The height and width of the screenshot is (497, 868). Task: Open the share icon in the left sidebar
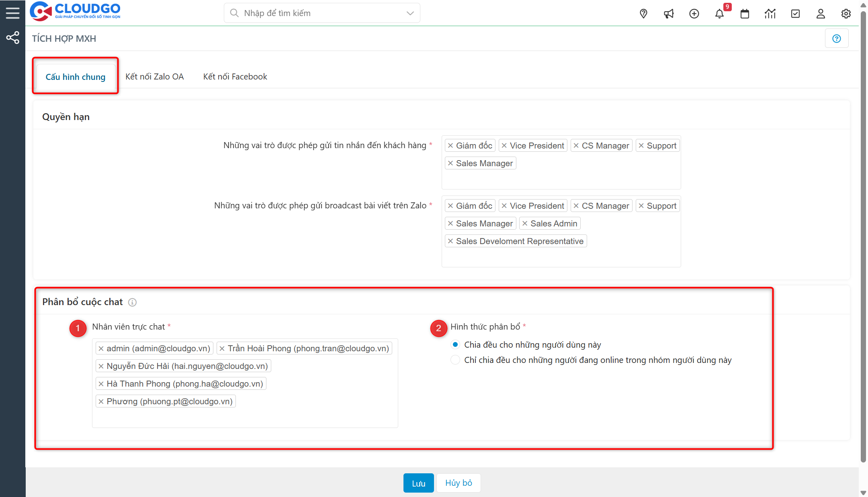(x=12, y=37)
